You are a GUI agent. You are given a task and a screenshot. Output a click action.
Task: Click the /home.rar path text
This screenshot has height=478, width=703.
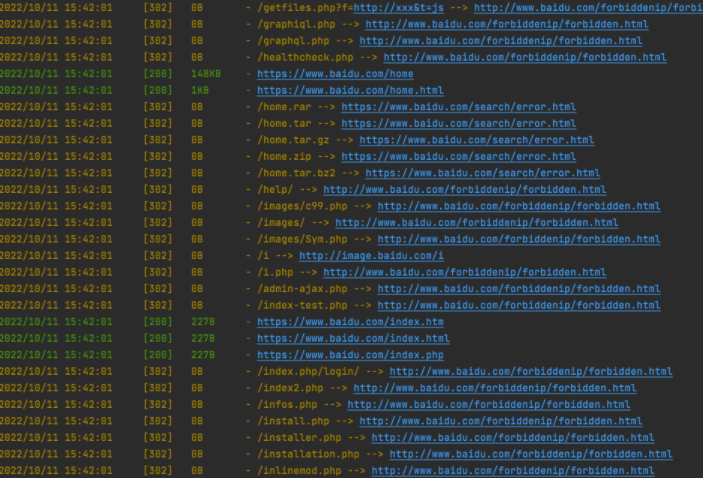tap(284, 107)
